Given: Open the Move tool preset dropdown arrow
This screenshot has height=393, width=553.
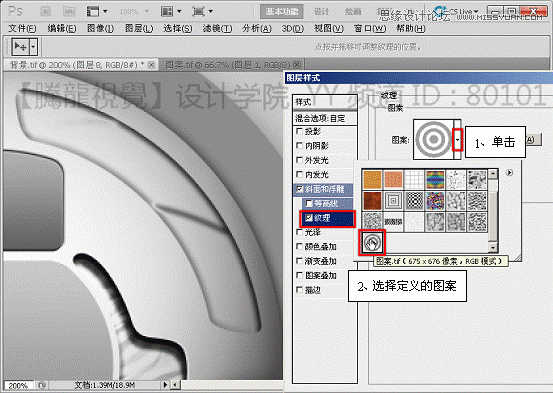Looking at the screenshot, I should click(x=34, y=47).
